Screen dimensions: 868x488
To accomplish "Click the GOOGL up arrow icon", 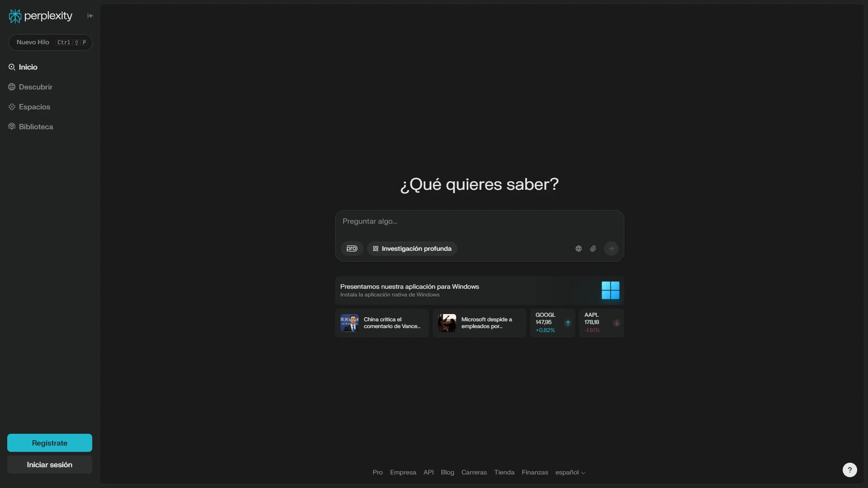I will (568, 323).
